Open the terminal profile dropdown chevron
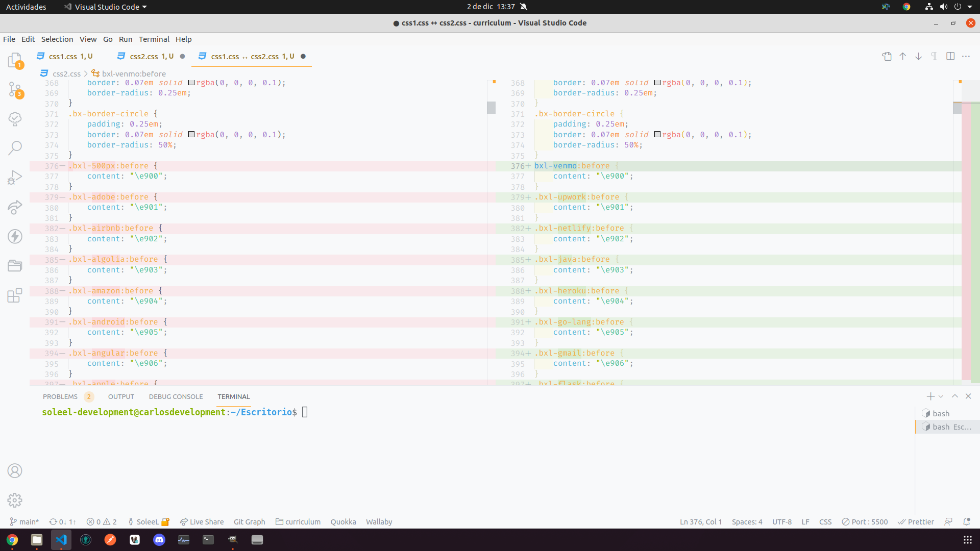The width and height of the screenshot is (980, 551). tap(941, 396)
